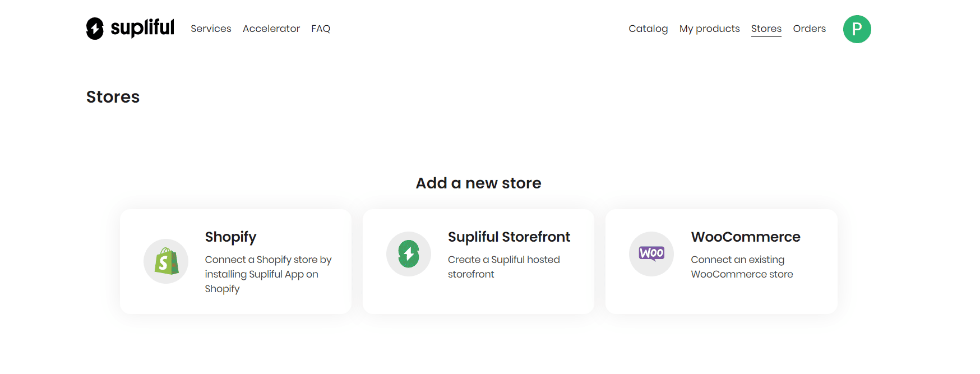
Task: Choose Create a Supliful hosted storefront
Action: point(504,267)
